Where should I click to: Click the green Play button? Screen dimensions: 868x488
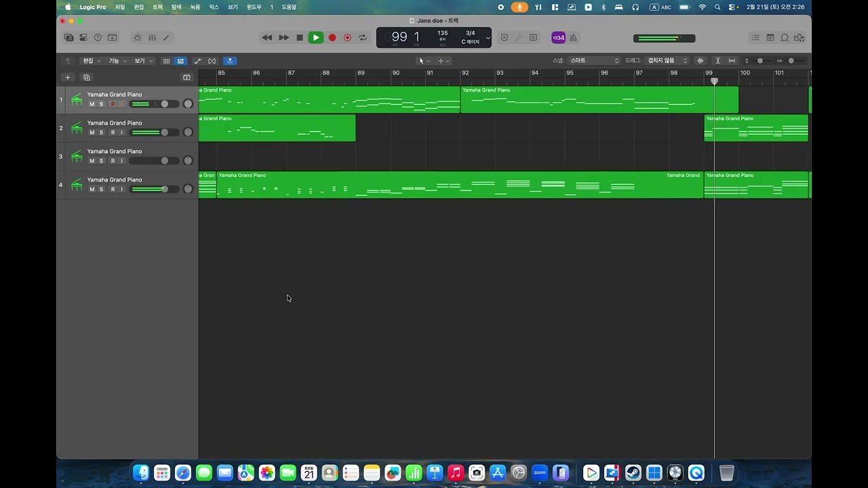pos(316,38)
